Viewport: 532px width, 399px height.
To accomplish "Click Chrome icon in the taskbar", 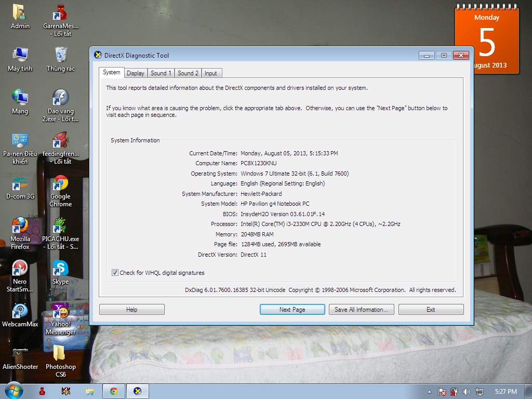I will [113, 391].
